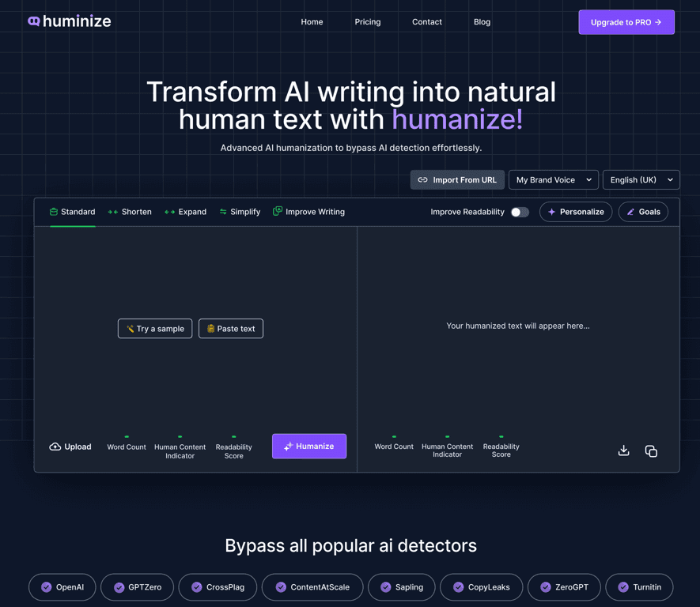The width and height of the screenshot is (700, 607).
Task: Click the pencil icon on Goals button
Action: (x=630, y=211)
